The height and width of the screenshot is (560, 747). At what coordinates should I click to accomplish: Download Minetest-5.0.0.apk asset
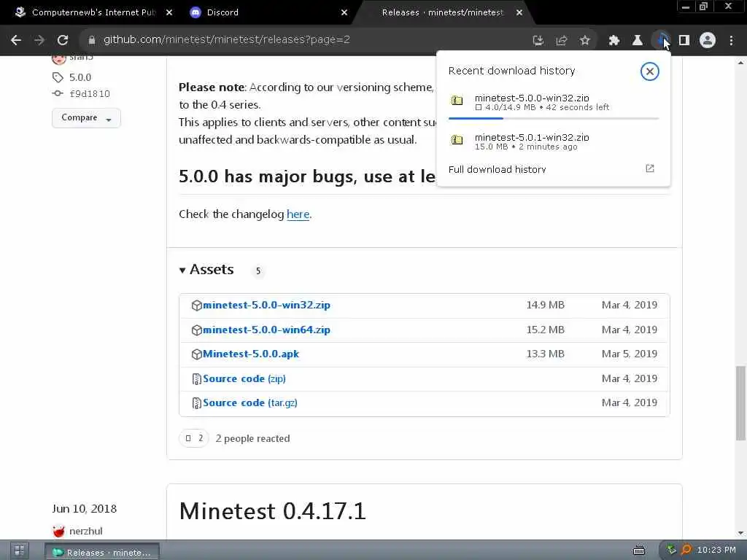[251, 354]
